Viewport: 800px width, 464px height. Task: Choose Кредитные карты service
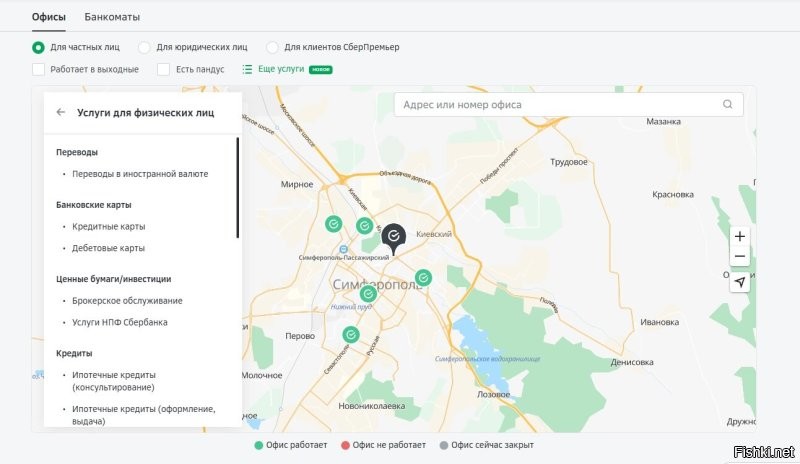(x=109, y=227)
